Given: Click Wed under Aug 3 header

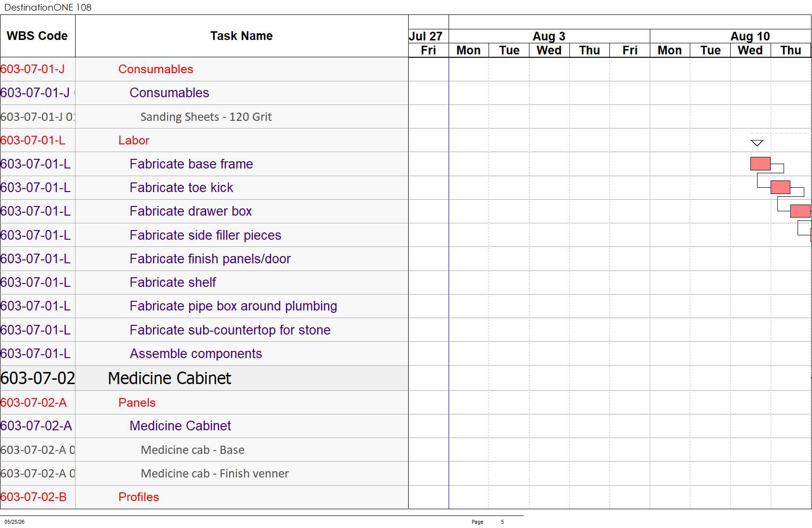Looking at the screenshot, I should (x=549, y=51).
